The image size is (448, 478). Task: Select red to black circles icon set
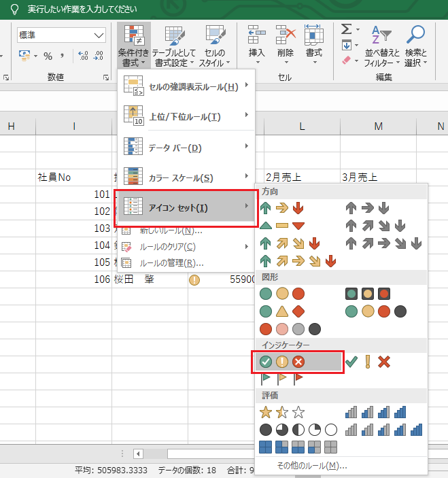click(x=290, y=329)
